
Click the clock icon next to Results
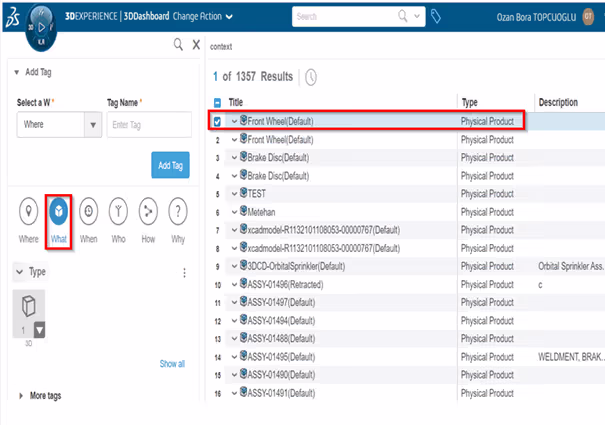point(311,77)
